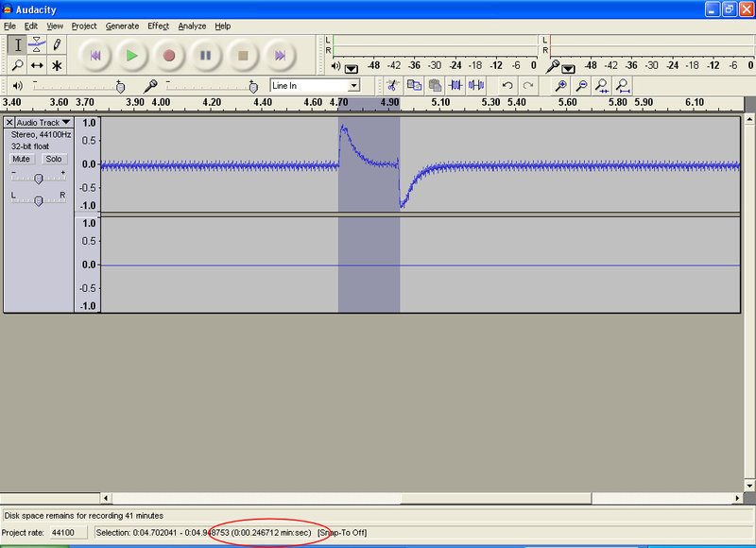Cut selection with scissors icon

coord(392,86)
